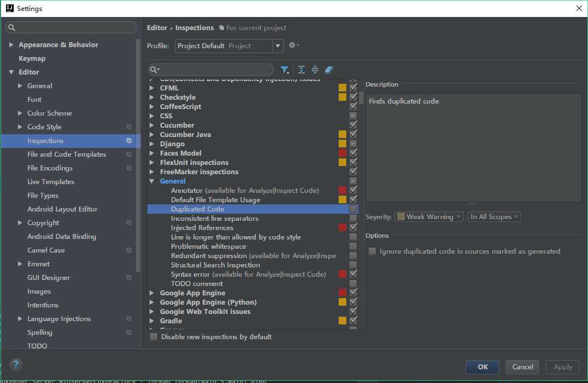This screenshot has width=588, height=383.
Task: Select Android Layout Editor settings
Action: pyautogui.click(x=62, y=209)
